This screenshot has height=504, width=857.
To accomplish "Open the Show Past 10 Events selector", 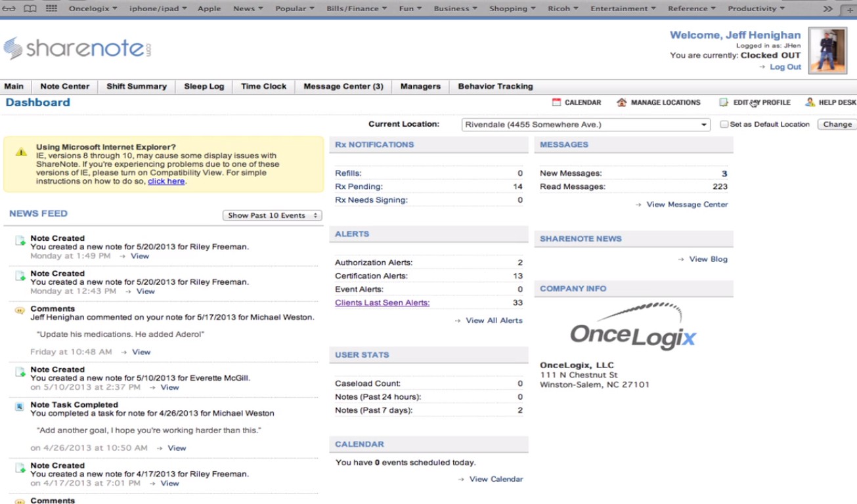I will point(272,215).
